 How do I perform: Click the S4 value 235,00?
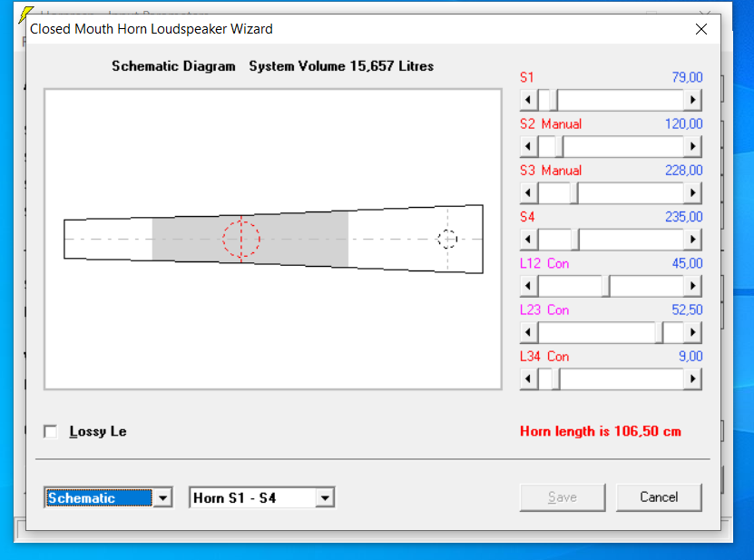click(683, 217)
